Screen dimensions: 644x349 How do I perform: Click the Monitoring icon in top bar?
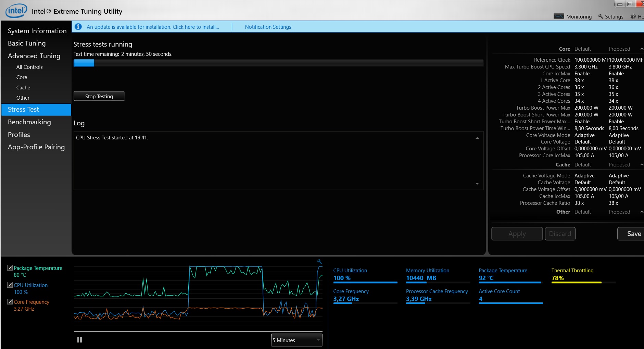coord(559,16)
